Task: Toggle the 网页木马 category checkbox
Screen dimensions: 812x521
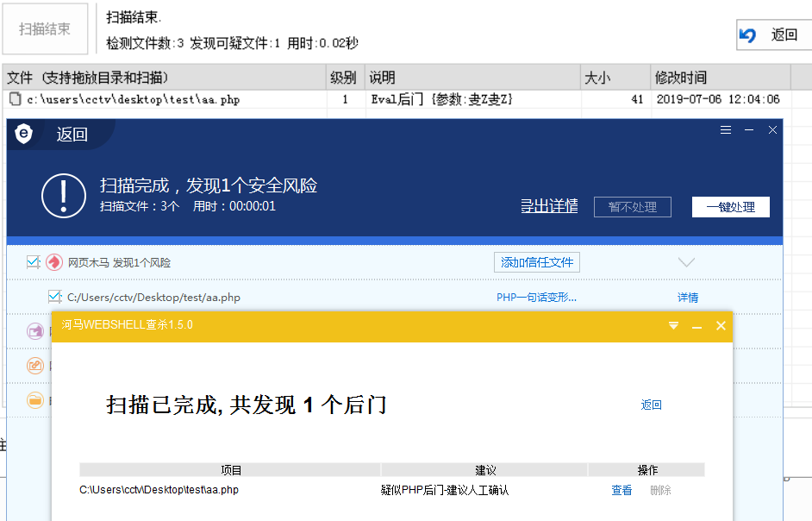Action: click(x=34, y=262)
